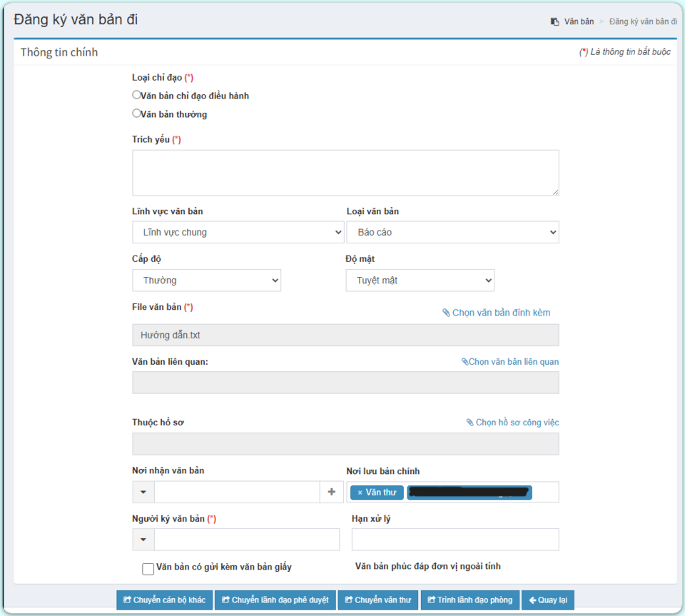Click the plus icon beside Nơi nhận văn bản
The image size is (685, 616).
pyautogui.click(x=331, y=492)
